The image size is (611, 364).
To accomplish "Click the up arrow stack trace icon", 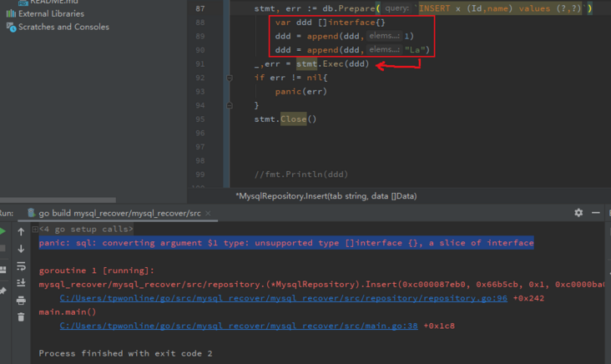I will coord(21,232).
